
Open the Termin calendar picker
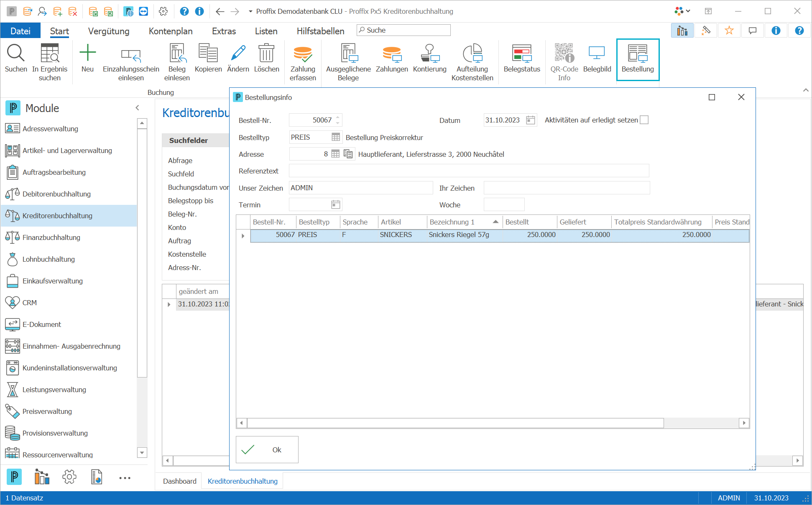[335, 204]
